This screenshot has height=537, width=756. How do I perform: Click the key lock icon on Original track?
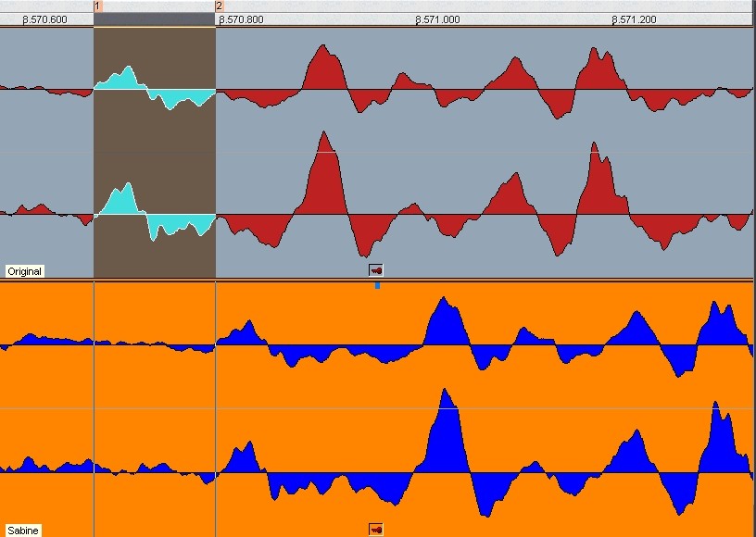[376, 270]
